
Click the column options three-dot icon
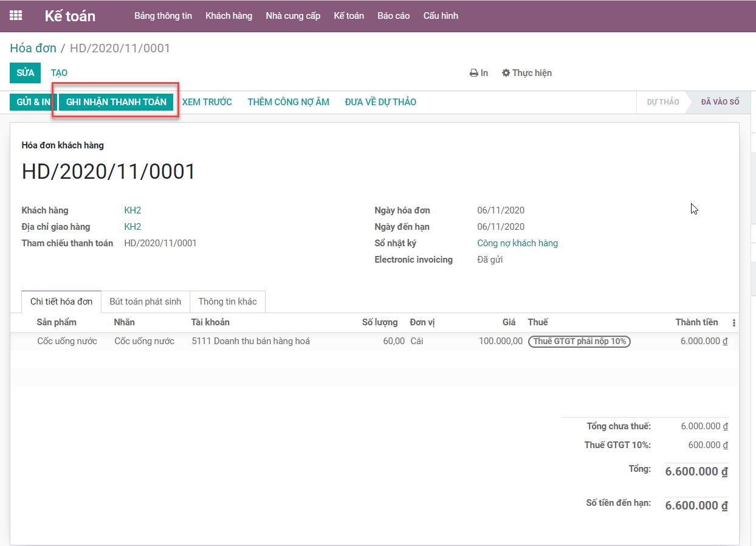pyautogui.click(x=734, y=323)
